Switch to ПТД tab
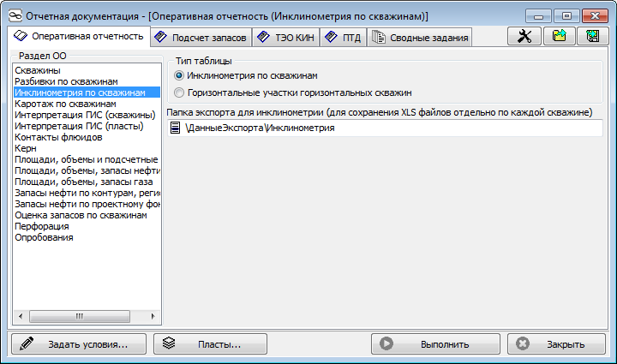Screen dimensions: 617x364 coord(343,38)
